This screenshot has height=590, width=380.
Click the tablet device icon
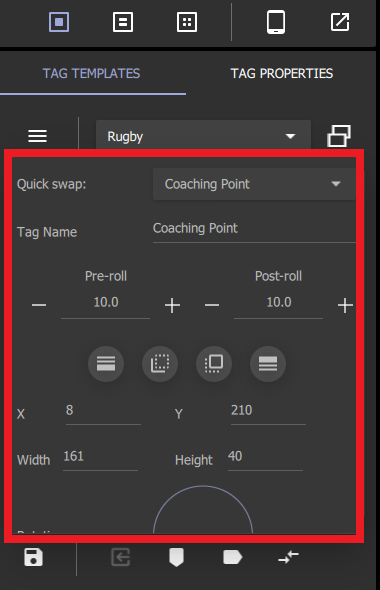pos(276,22)
